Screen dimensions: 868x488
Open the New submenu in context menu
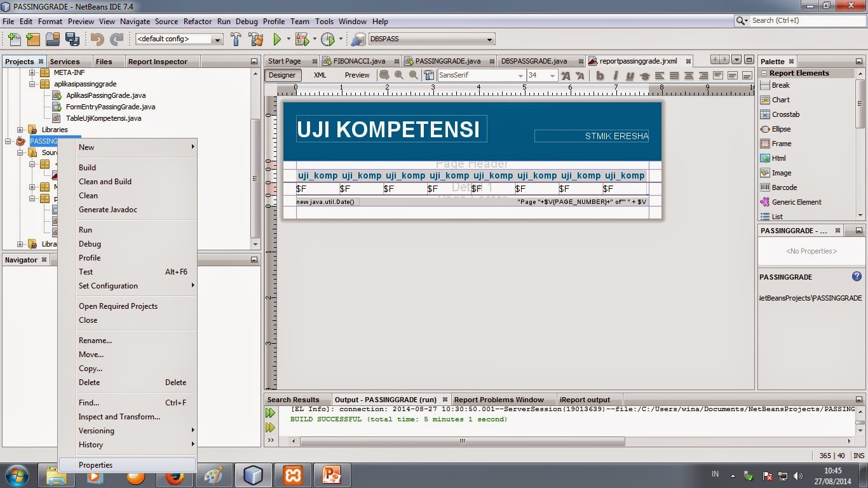tap(127, 147)
